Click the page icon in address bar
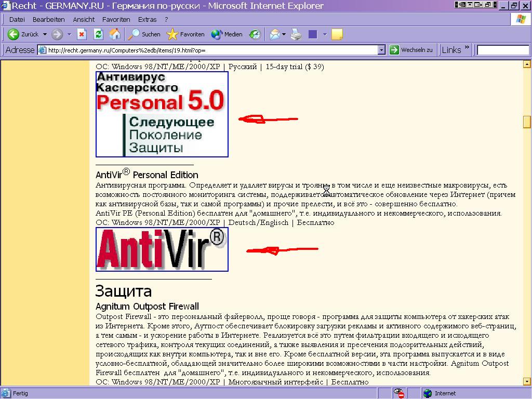This screenshot has width=532, height=399. 42,50
